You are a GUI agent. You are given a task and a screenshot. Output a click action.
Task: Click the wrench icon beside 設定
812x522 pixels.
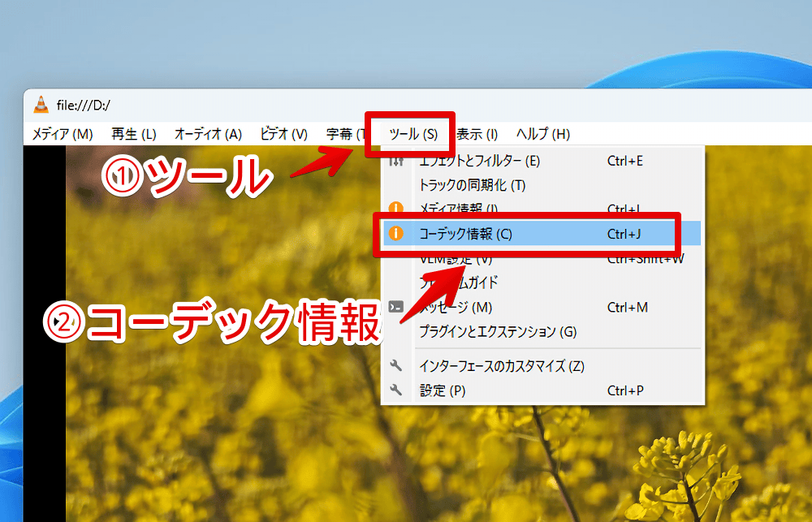pyautogui.click(x=396, y=390)
